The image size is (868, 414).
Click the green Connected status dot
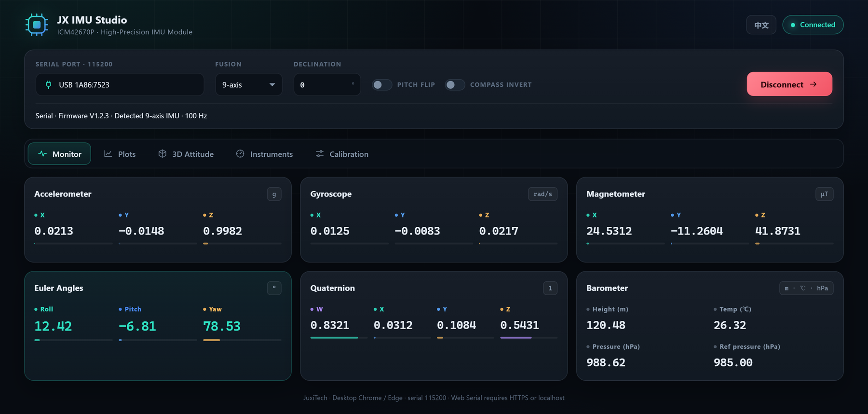(x=793, y=25)
